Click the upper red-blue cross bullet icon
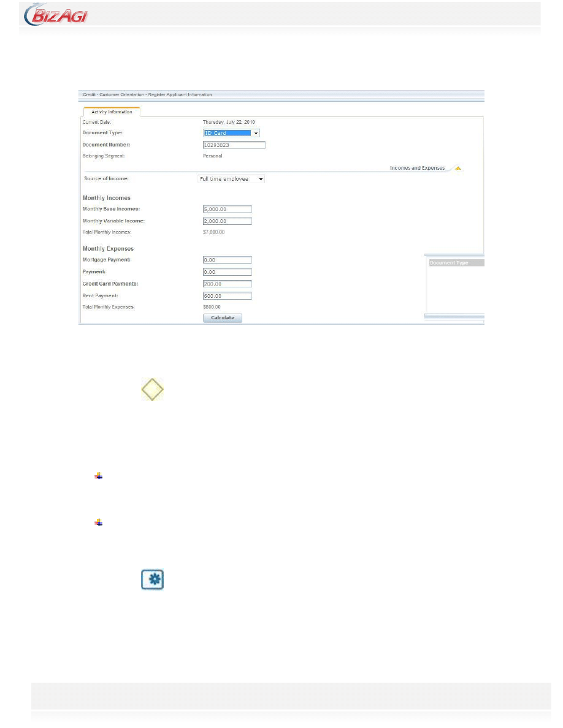The image size is (563, 728). 98,476
